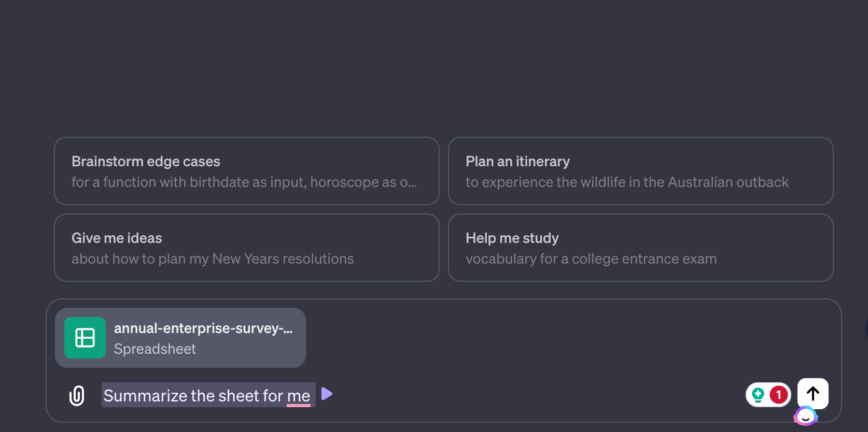Open the annual-enterprise-survey file attachment
The image size is (868, 432).
[203, 328]
